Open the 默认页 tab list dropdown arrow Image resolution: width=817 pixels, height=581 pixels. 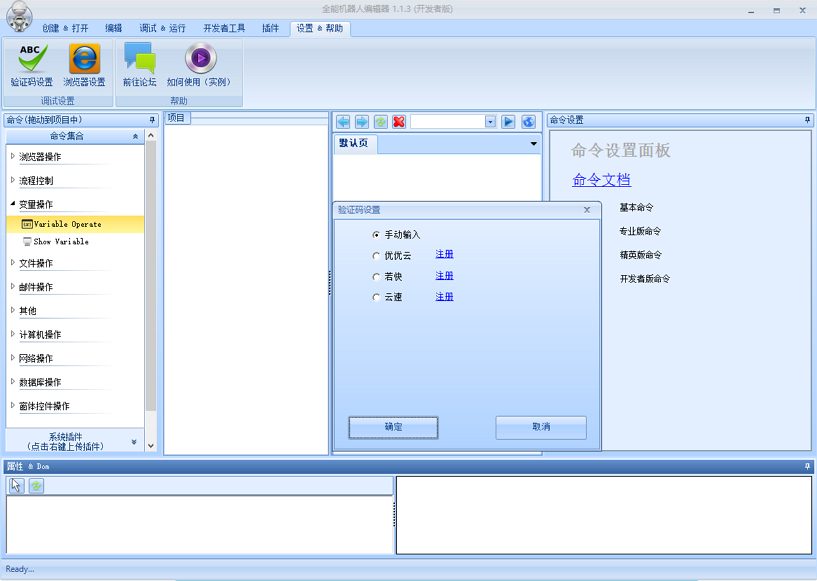534,143
